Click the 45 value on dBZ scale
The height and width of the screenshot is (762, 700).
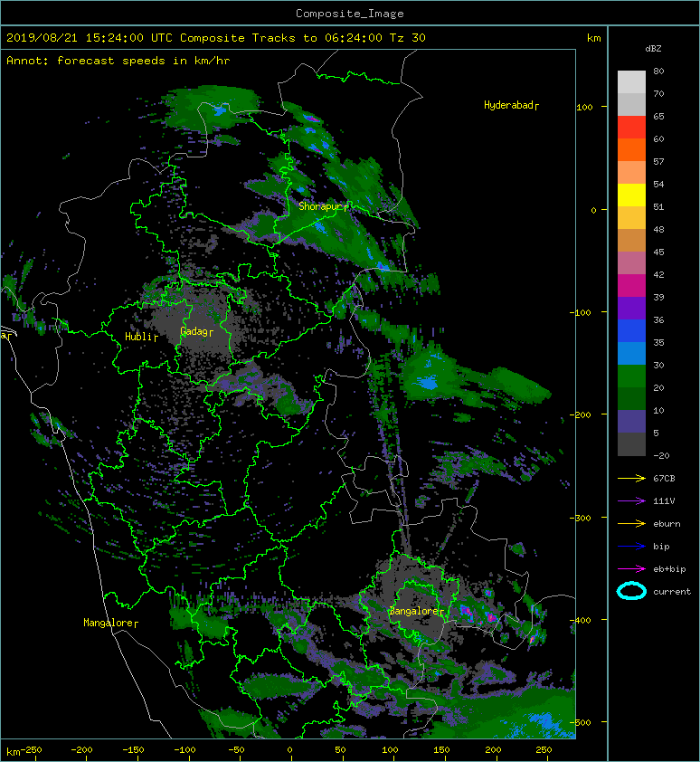tap(658, 252)
